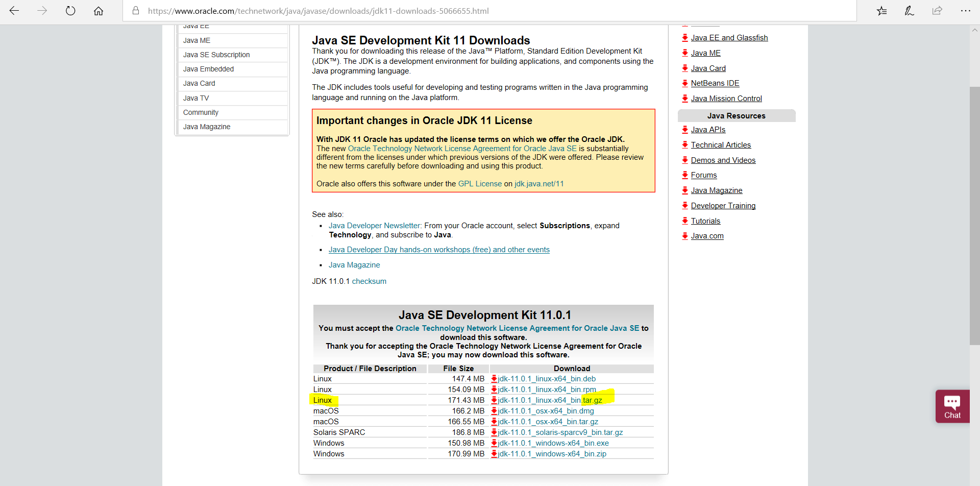Open the license agreement link in the download table header

(x=517, y=328)
